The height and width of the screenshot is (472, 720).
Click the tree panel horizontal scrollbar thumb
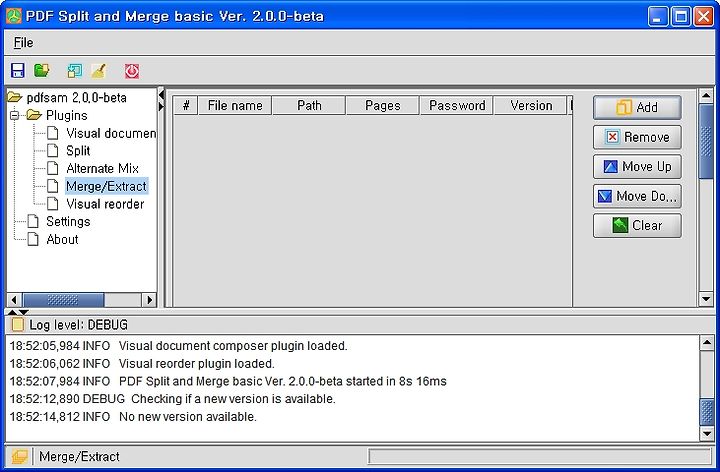63,300
